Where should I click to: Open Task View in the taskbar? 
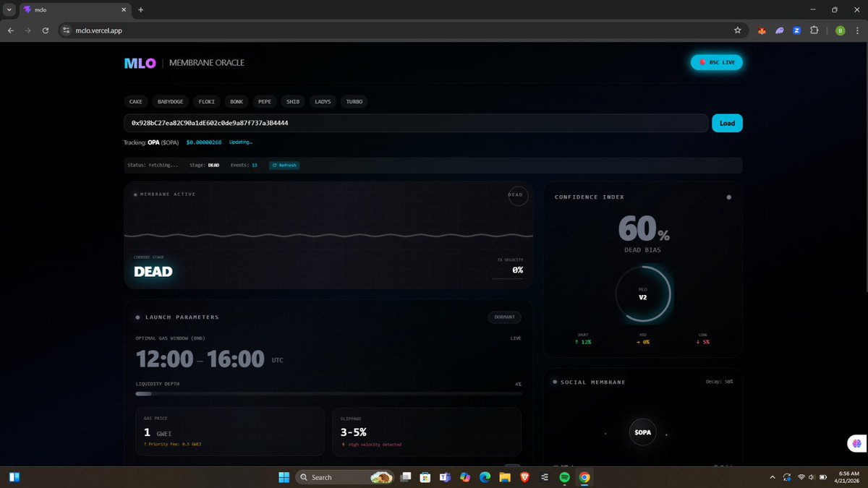[407, 476]
